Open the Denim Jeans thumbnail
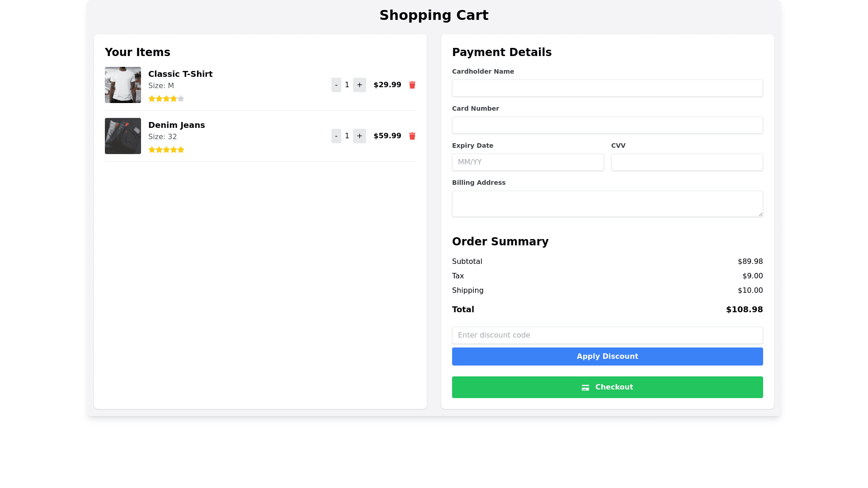This screenshot has width=868, height=488. point(123,136)
